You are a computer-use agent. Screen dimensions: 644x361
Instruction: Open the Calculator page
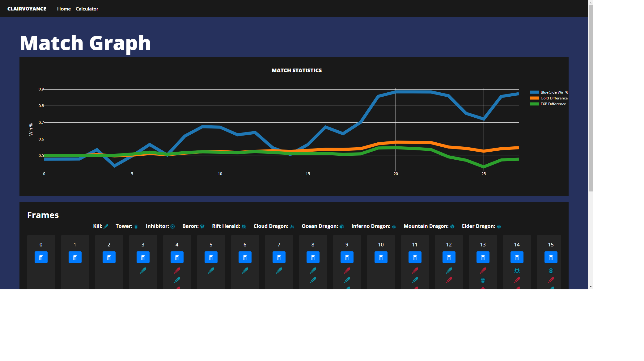pos(87,9)
